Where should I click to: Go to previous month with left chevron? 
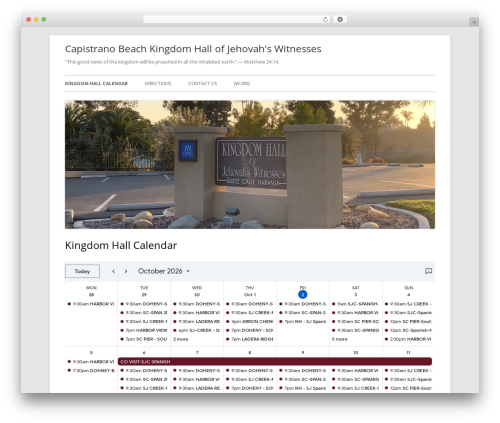pyautogui.click(x=114, y=271)
